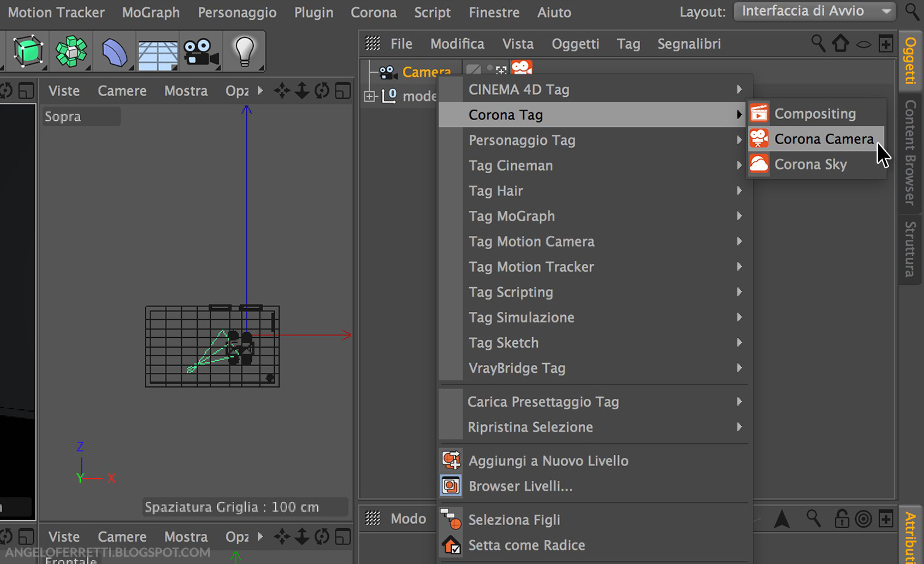Open the Corona main menu

373,12
